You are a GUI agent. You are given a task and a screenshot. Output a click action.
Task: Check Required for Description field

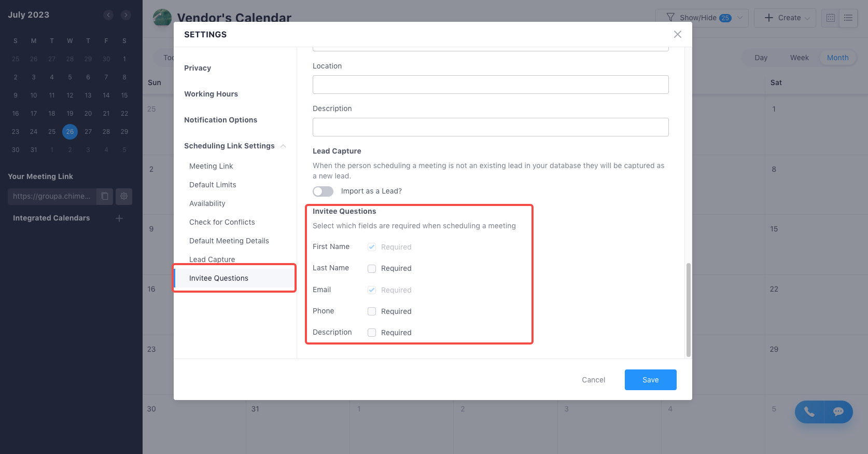click(x=372, y=333)
